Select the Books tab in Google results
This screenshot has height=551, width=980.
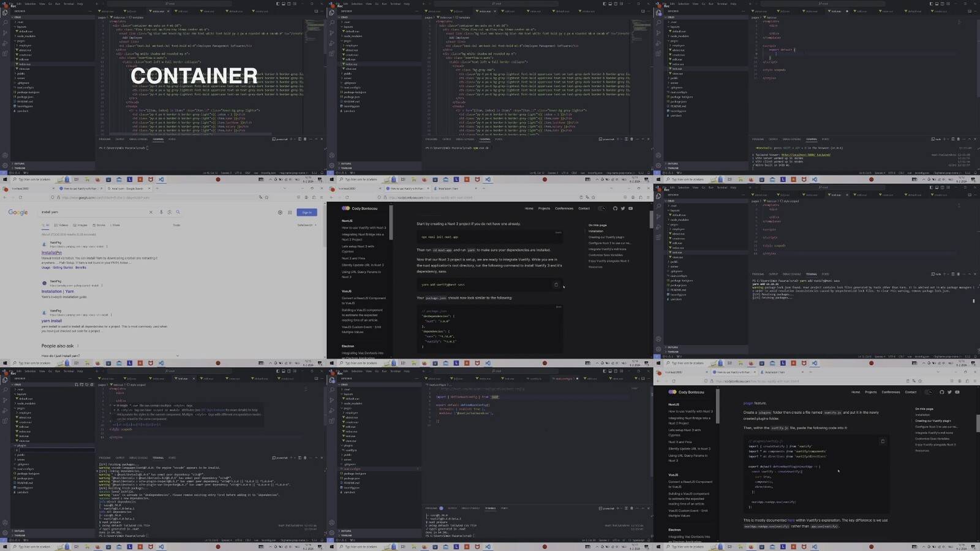(x=99, y=225)
